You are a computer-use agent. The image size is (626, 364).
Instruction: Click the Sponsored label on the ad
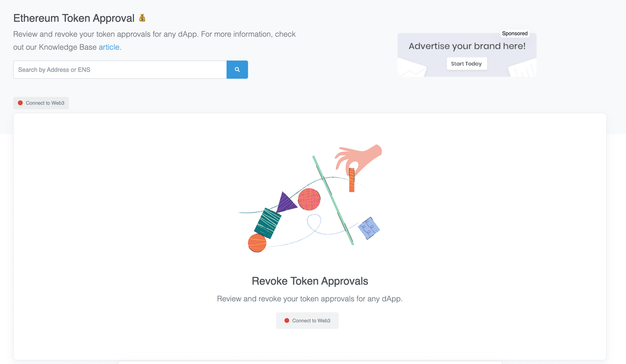514,33
